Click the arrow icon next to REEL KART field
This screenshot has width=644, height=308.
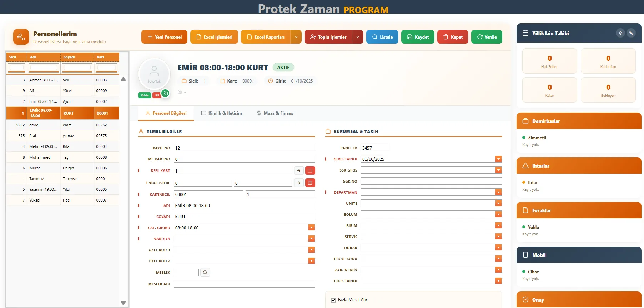pyautogui.click(x=299, y=171)
